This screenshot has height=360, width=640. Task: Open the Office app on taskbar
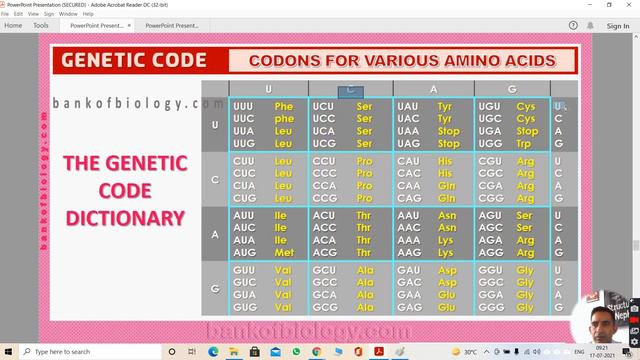358,351
